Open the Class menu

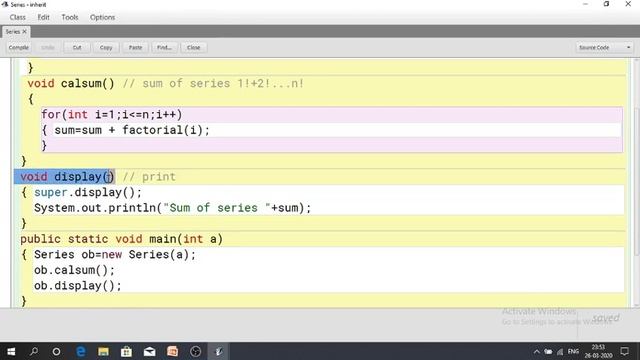[x=18, y=17]
